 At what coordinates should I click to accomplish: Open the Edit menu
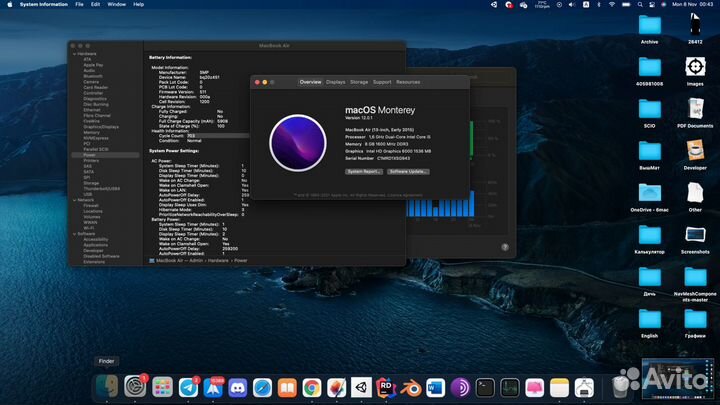96,4
